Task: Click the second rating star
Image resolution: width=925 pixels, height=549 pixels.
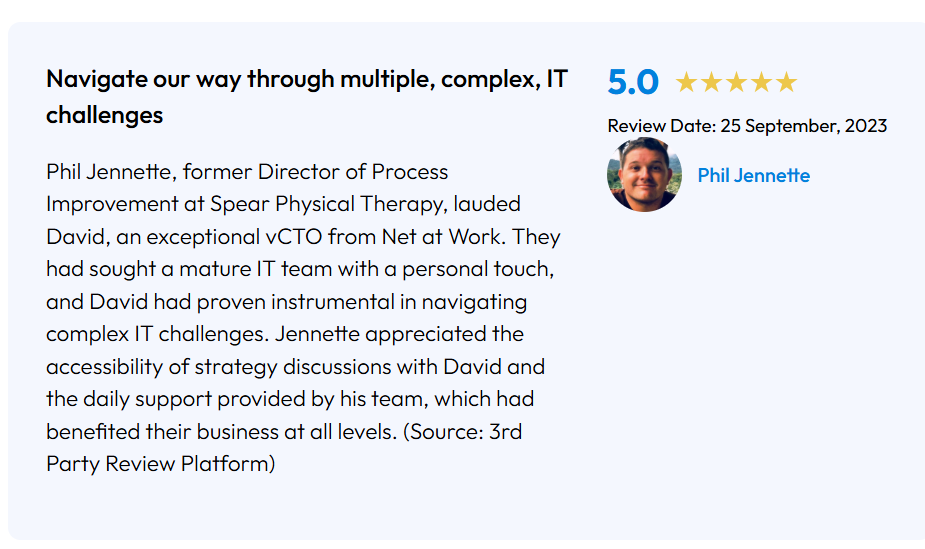Action: tap(711, 83)
